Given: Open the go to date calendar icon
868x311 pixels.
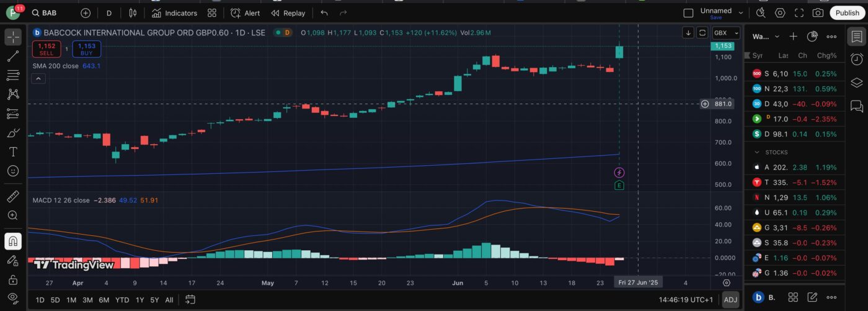Looking at the screenshot, I should 190,300.
